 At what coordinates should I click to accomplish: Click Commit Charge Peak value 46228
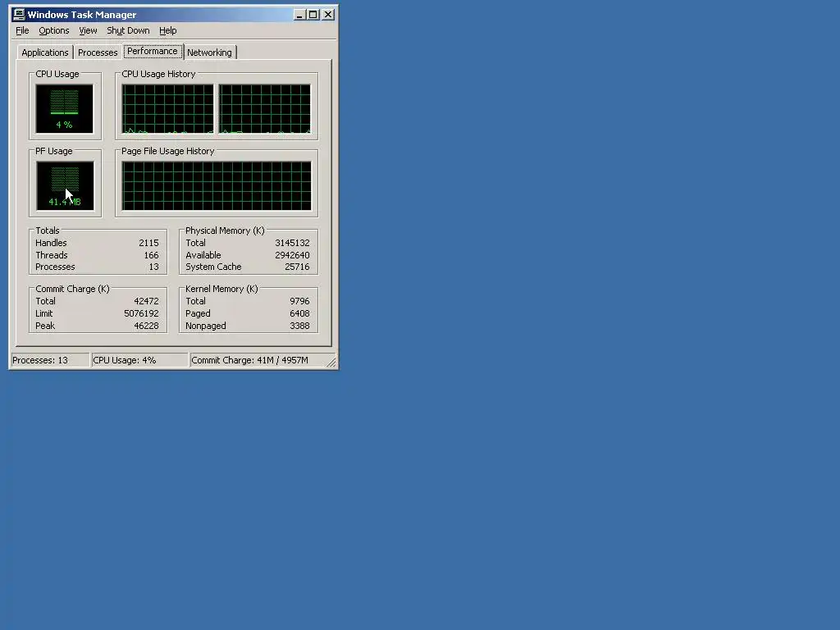pyautogui.click(x=146, y=326)
